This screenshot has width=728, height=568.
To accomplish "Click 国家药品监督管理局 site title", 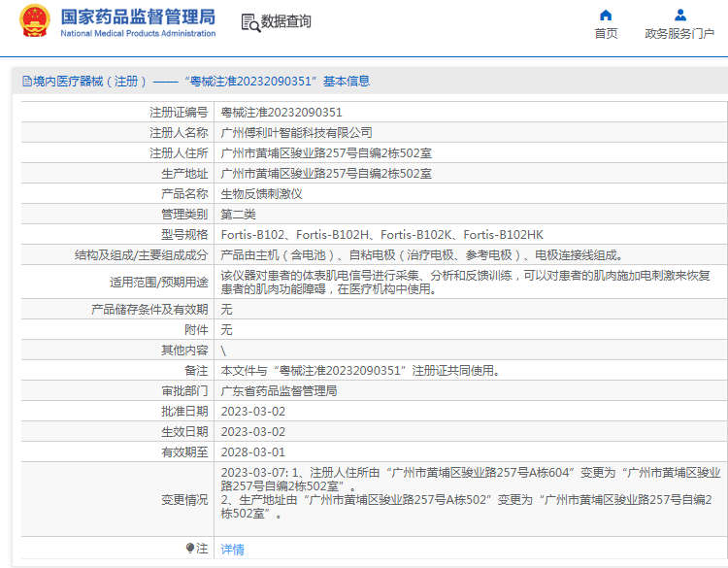I will click(138, 17).
